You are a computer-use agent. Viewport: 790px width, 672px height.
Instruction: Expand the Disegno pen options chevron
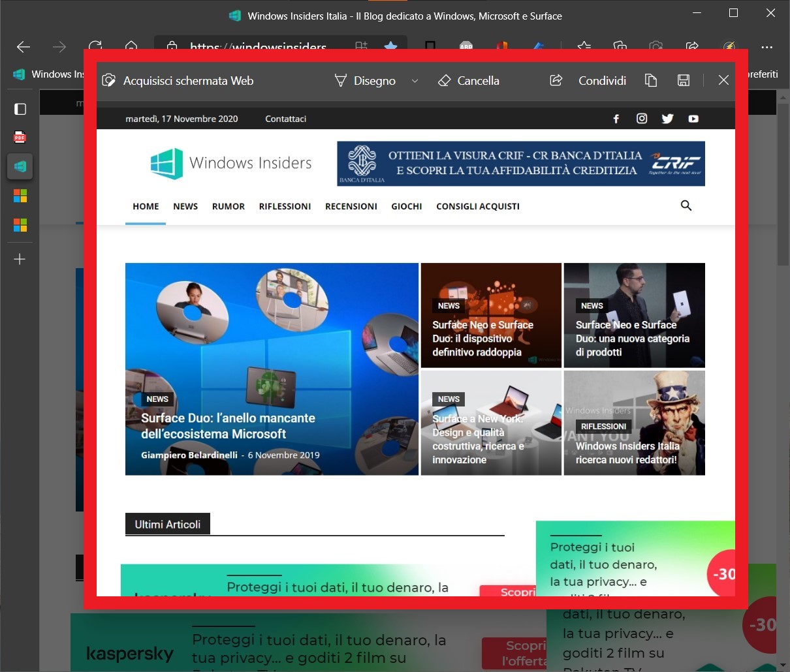point(415,81)
